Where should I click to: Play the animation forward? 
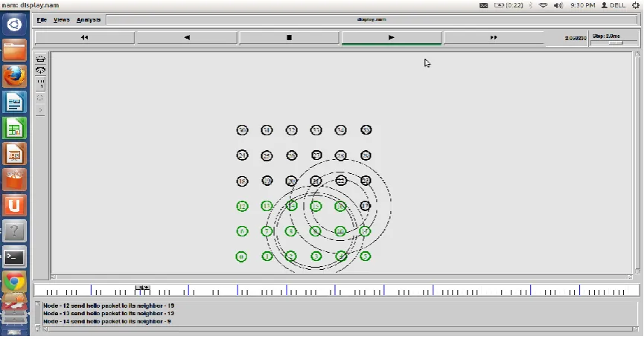coord(391,37)
